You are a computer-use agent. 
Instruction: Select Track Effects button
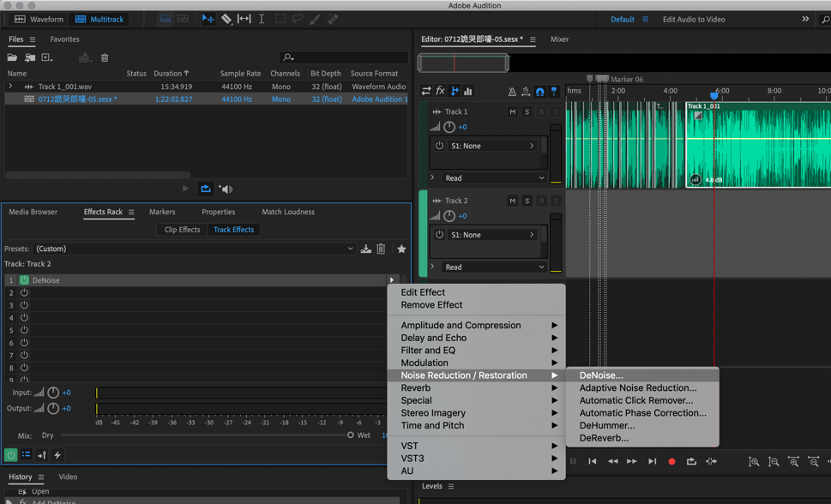(234, 230)
